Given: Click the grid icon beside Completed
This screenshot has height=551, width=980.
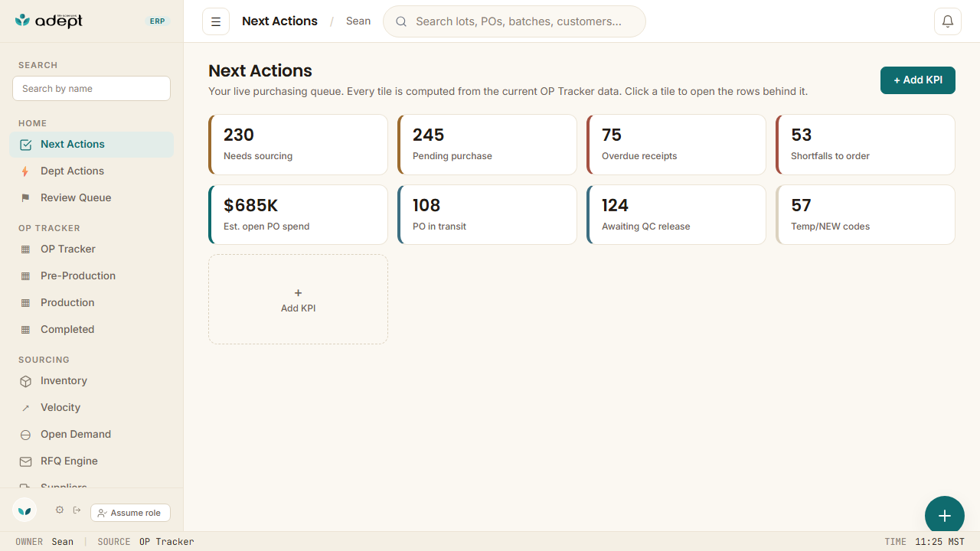Looking at the screenshot, I should tap(25, 330).
